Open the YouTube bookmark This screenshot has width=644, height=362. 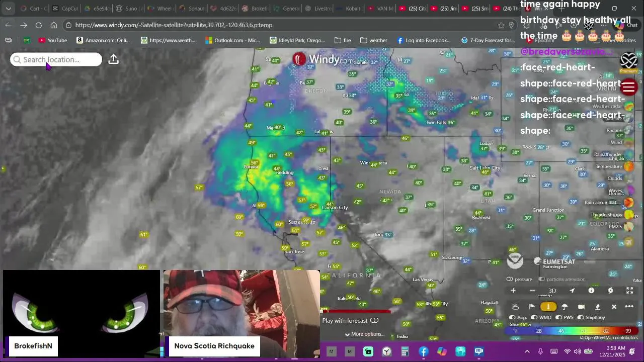(x=53, y=40)
